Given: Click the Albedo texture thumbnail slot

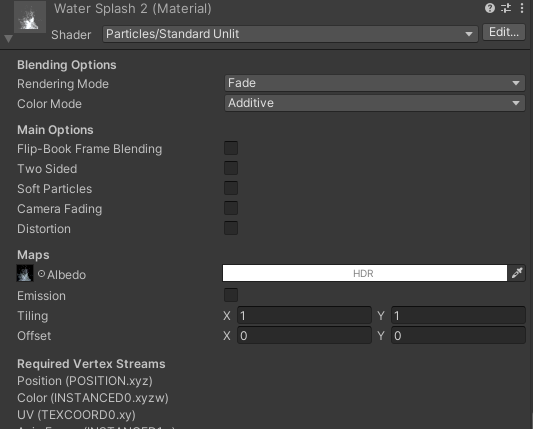Looking at the screenshot, I should point(25,273).
